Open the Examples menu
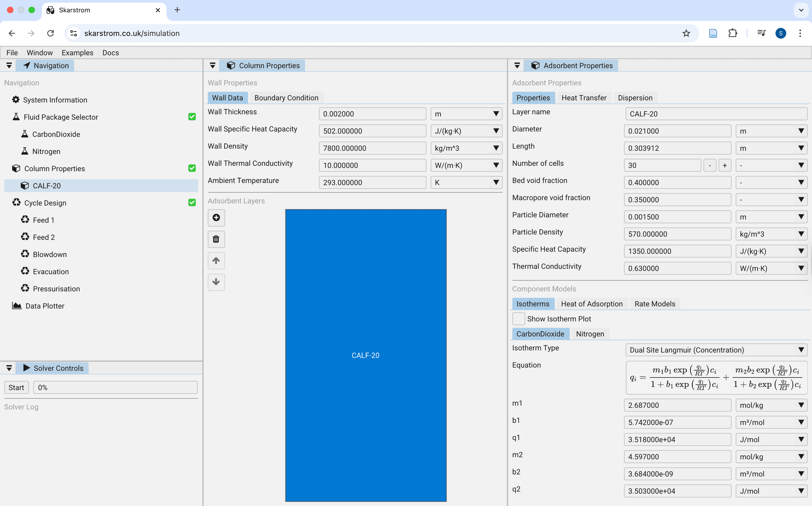Viewport: 812px width, 506px height. click(x=77, y=53)
